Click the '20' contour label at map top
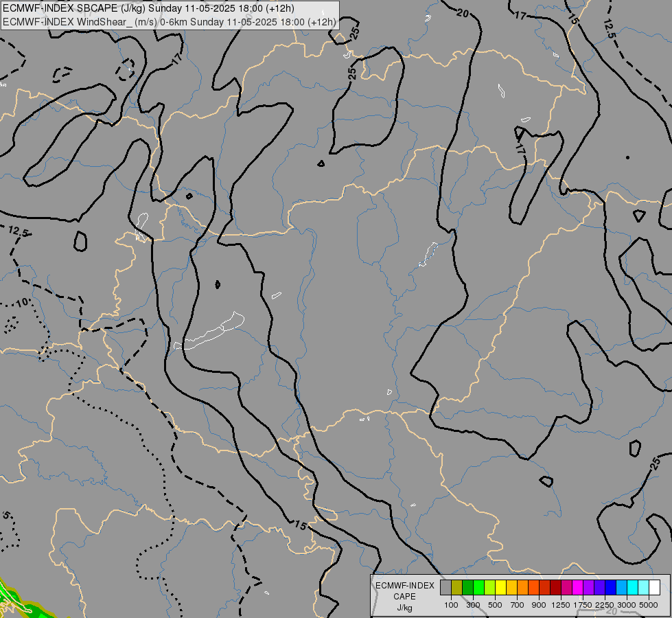Screen dimensions: 672x618 pyautogui.click(x=463, y=13)
